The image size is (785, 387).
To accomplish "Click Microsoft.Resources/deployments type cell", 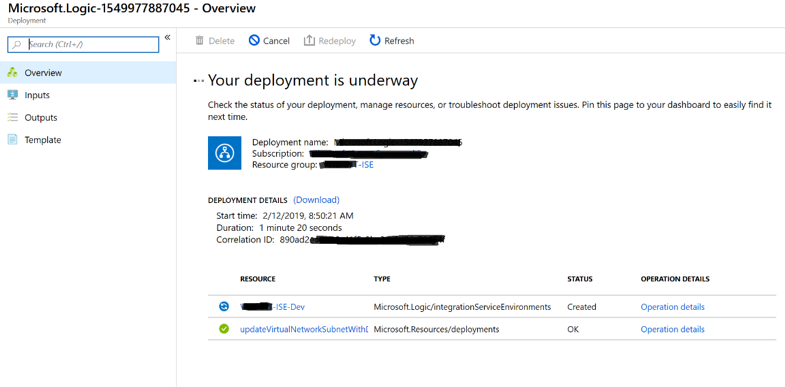I will pyautogui.click(x=436, y=329).
